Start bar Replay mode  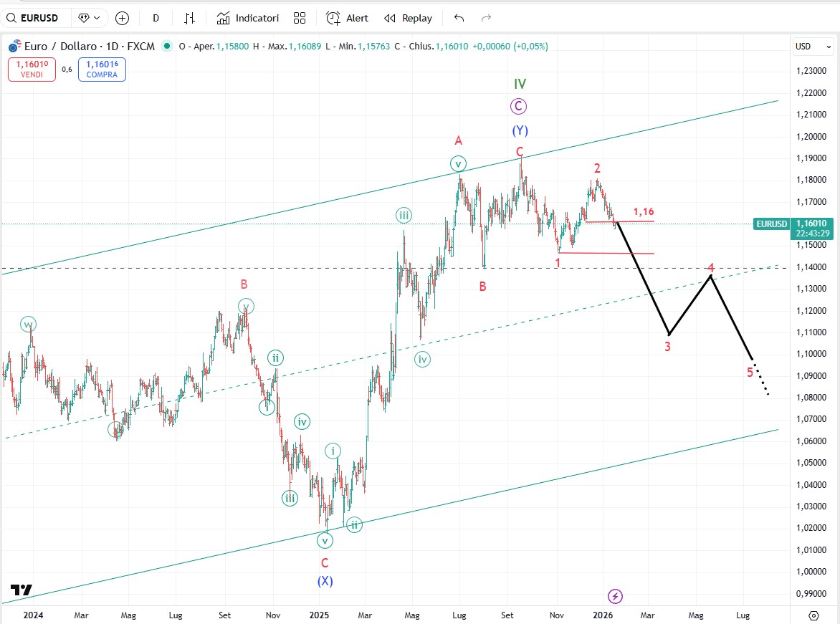(409, 18)
